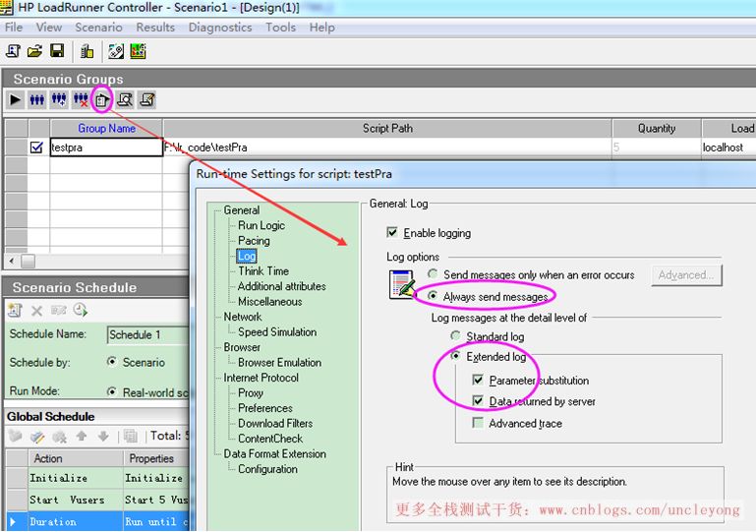This screenshot has width=756, height=532.
Task: Click the HP LoadRunner title bar app icon
Action: pyautogui.click(x=6, y=7)
